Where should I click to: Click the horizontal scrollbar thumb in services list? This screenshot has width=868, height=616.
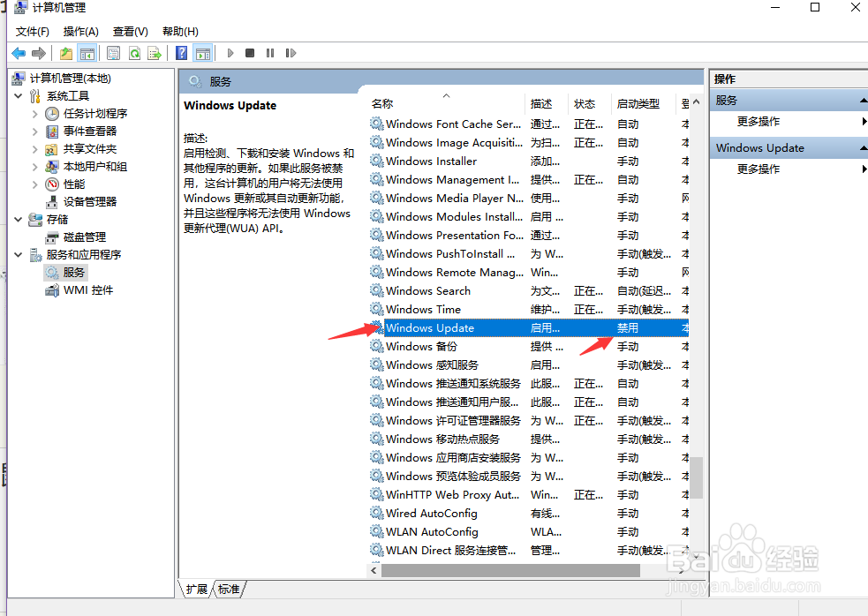pyautogui.click(x=511, y=570)
